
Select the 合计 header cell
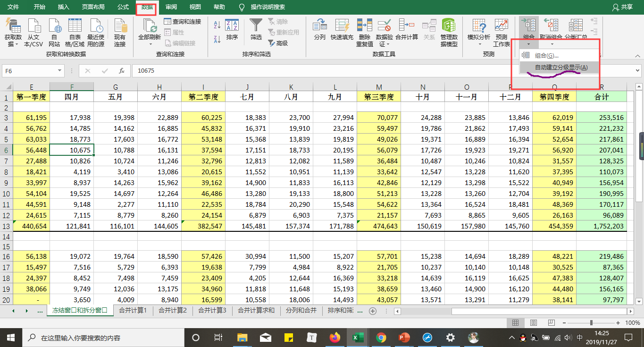coord(602,97)
